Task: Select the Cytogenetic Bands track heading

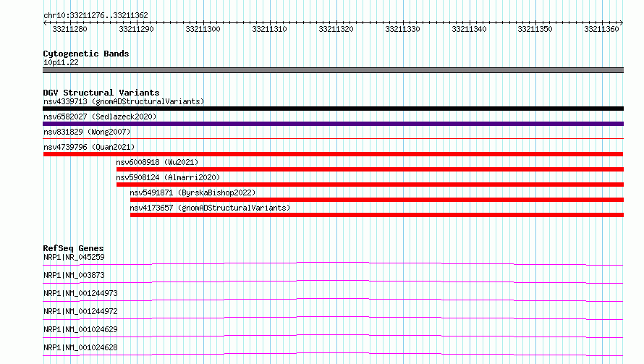Action: [86, 54]
